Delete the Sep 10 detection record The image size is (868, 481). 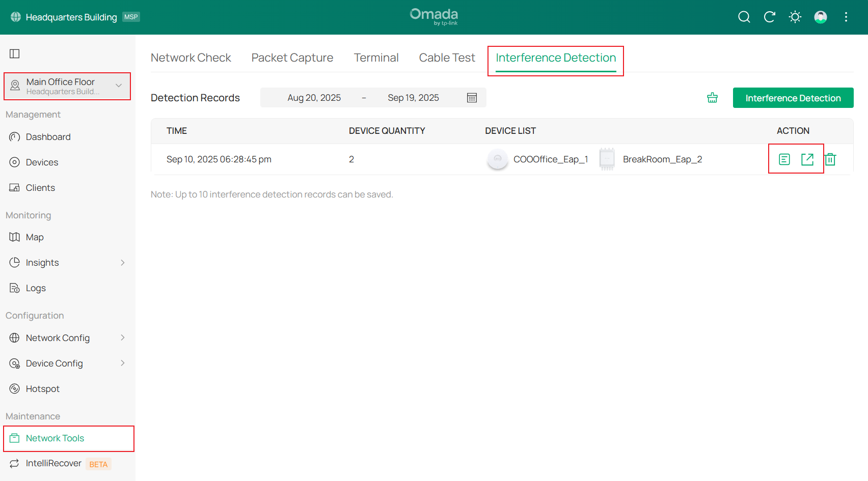click(x=830, y=159)
